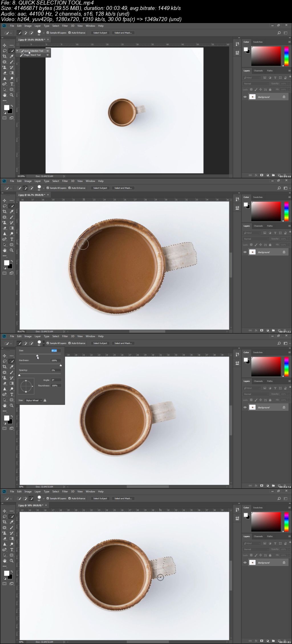Open Normal blend mode dropdown in the 66.7% zoom frame
The width and height of the screenshot is (292, 644).
point(256,239)
